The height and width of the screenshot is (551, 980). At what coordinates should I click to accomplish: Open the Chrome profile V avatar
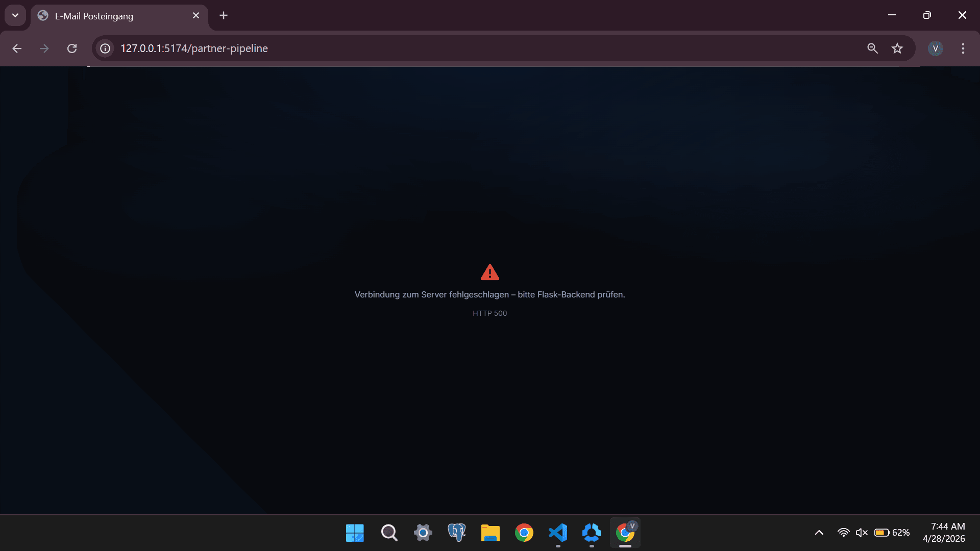click(x=936, y=48)
